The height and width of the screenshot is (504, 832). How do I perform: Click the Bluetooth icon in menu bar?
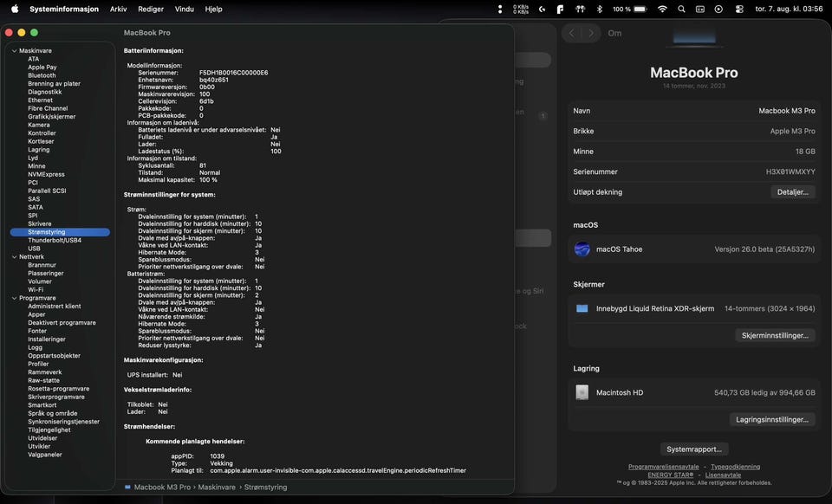click(x=600, y=9)
